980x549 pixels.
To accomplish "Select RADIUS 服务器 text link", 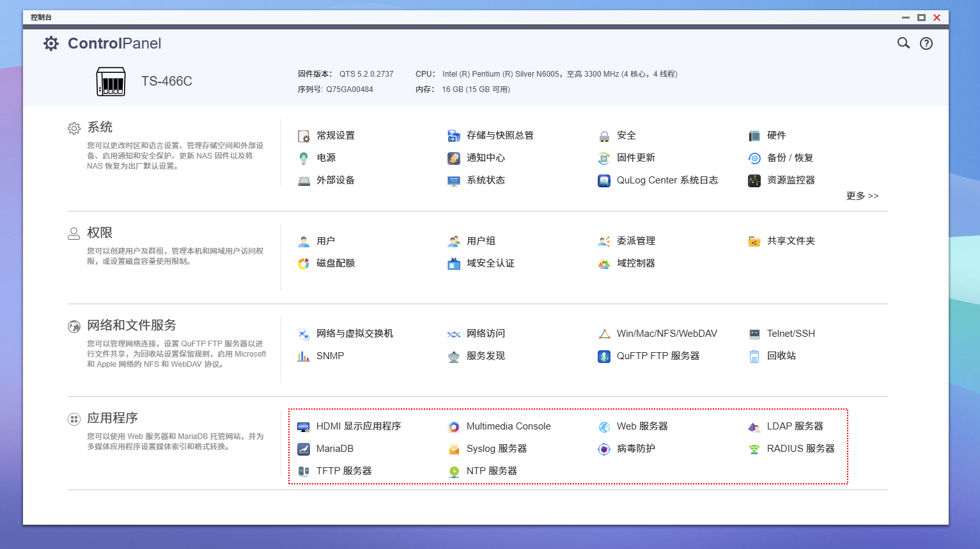I will pos(801,449).
